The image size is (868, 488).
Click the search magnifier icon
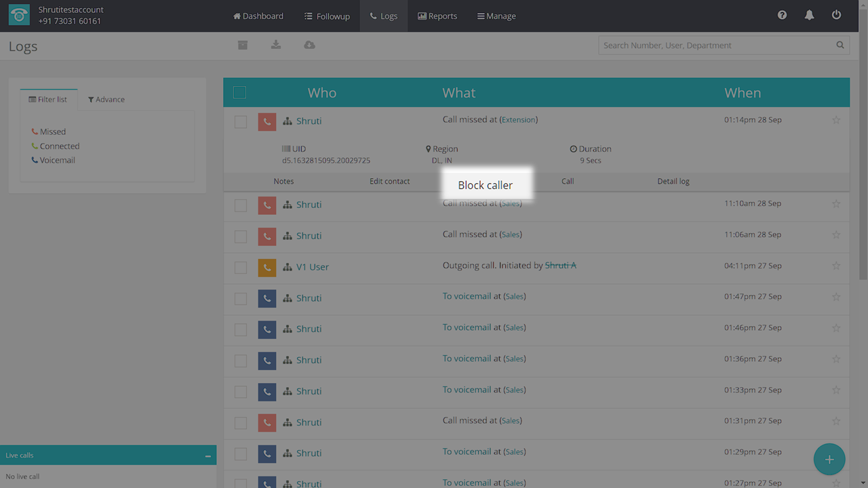click(840, 45)
